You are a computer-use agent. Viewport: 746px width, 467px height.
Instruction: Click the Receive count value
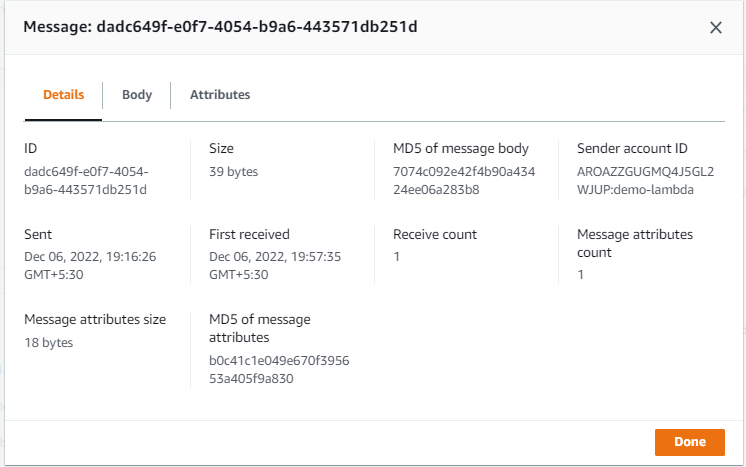click(396, 257)
